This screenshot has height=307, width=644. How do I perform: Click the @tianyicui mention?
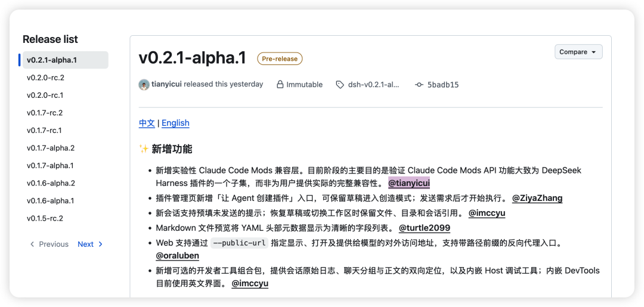[x=409, y=182]
